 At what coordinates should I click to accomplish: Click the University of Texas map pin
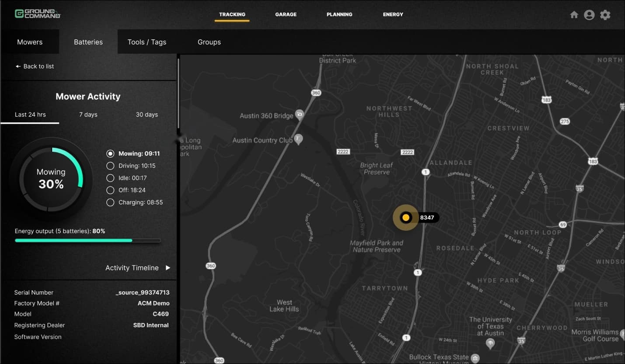click(x=490, y=343)
